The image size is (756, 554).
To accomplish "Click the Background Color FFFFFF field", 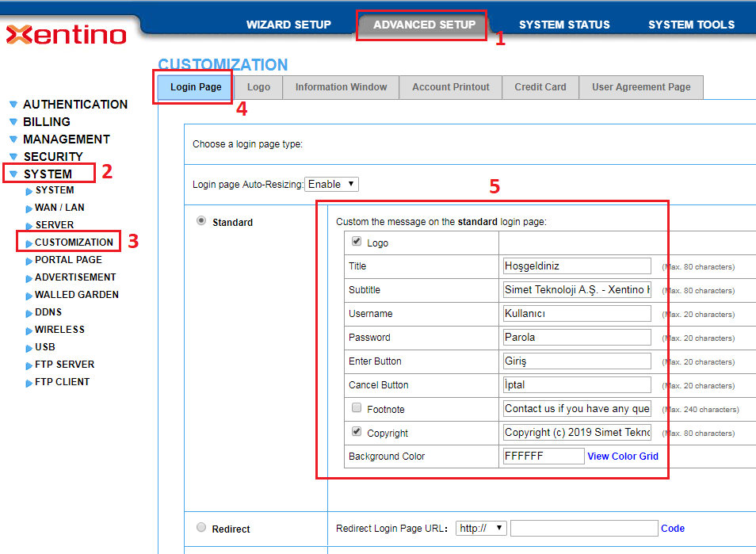I will pyautogui.click(x=544, y=456).
